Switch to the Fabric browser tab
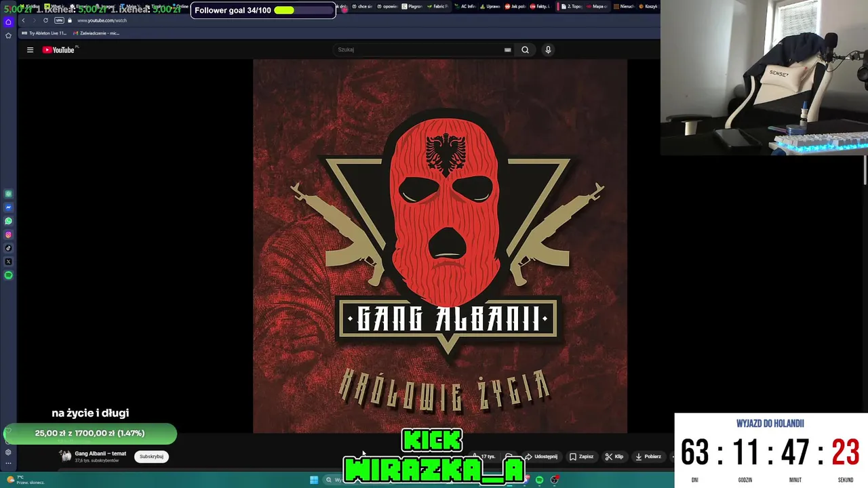The image size is (868, 488). tap(439, 6)
